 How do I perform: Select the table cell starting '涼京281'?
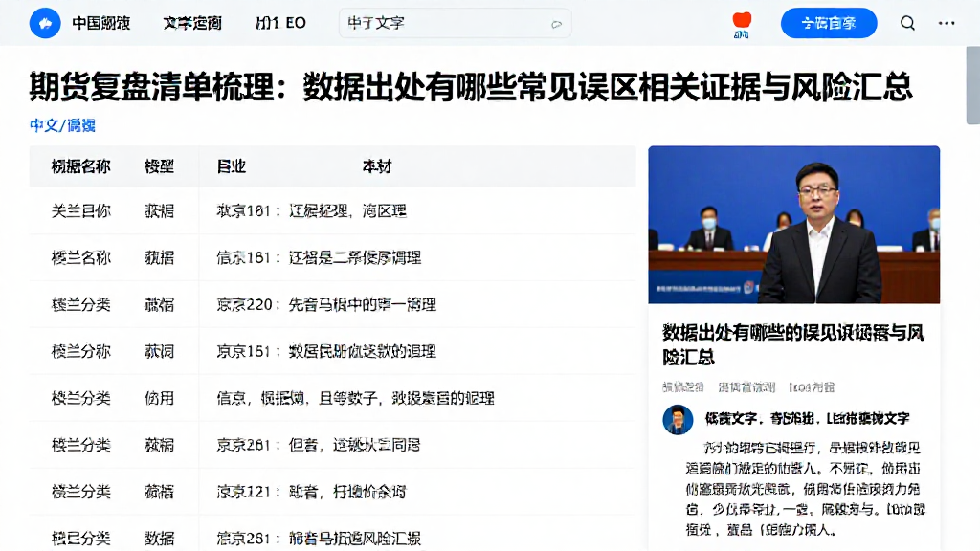pos(319,538)
